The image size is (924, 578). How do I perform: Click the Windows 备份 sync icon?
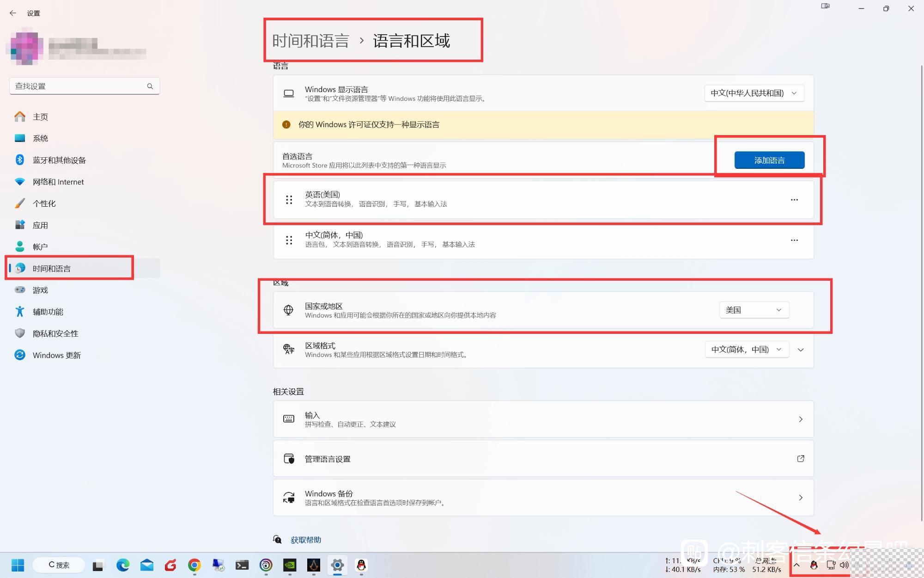coord(289,498)
